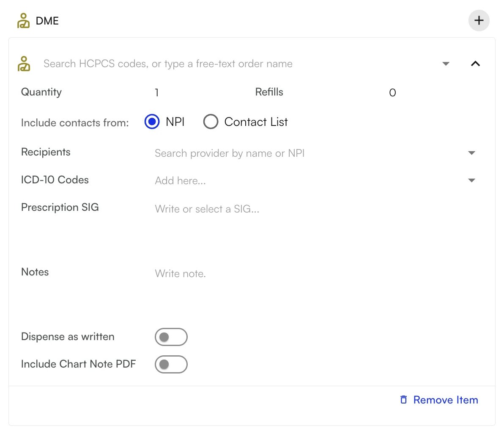Screen dimensions: 504x436
Task: Open the Recipients dropdown arrow
Action: click(x=471, y=153)
